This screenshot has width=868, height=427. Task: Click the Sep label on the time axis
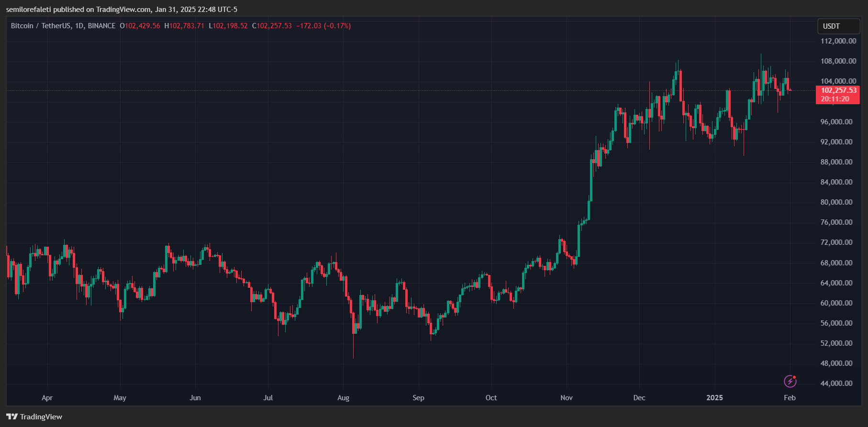point(418,398)
